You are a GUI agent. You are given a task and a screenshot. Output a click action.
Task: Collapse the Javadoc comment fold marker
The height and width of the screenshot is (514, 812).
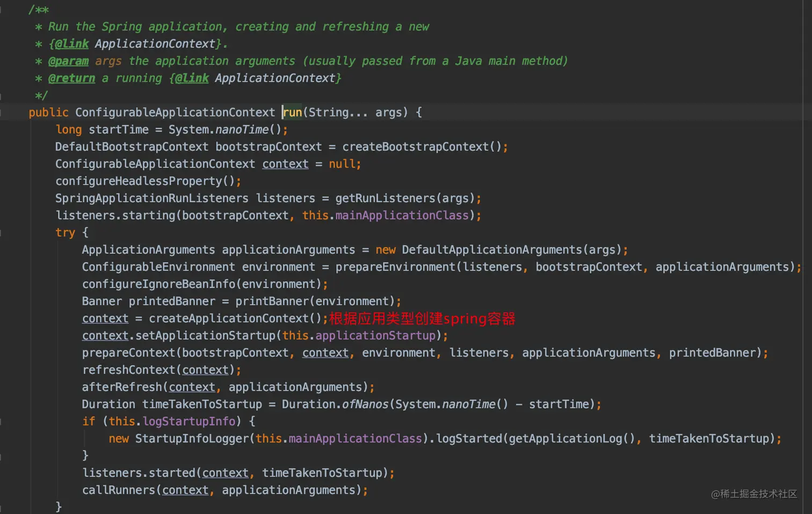point(2,10)
